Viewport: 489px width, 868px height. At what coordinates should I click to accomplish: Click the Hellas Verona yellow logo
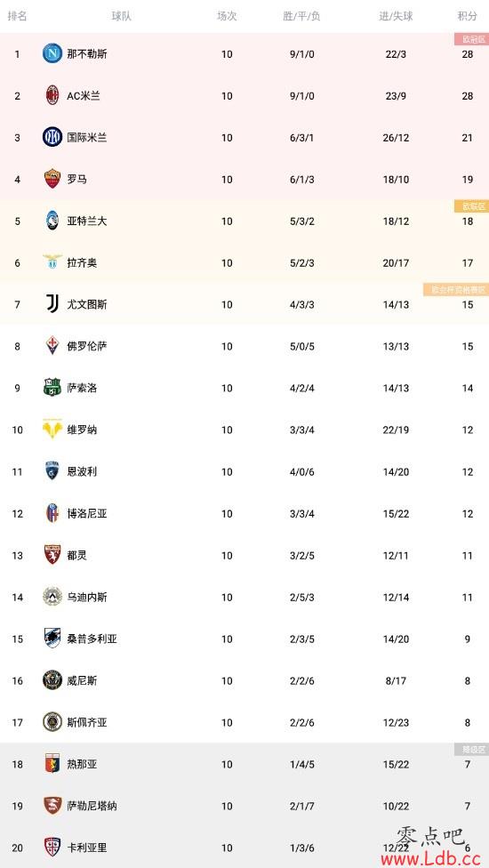coord(52,430)
